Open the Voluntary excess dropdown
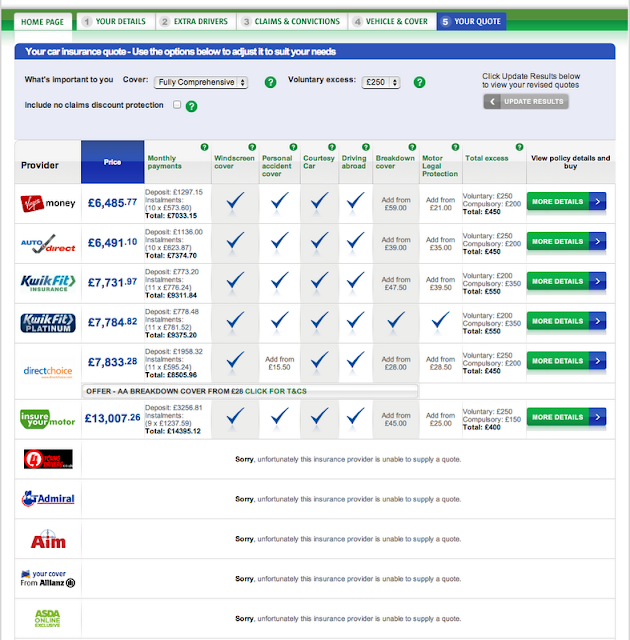Viewport: 630px width, 640px height. click(380, 82)
